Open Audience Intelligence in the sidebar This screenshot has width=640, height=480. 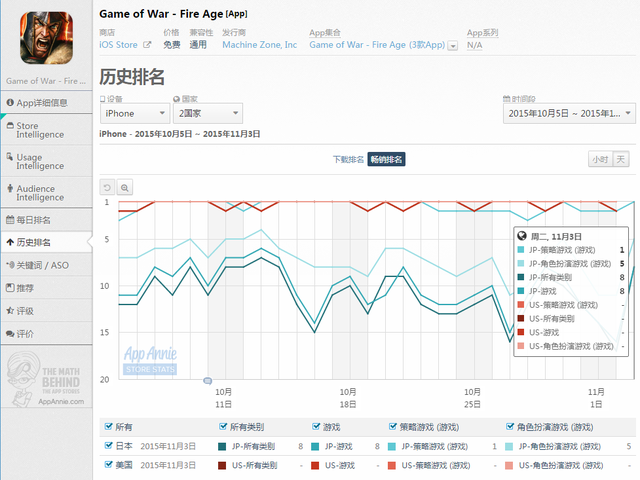tap(46, 193)
